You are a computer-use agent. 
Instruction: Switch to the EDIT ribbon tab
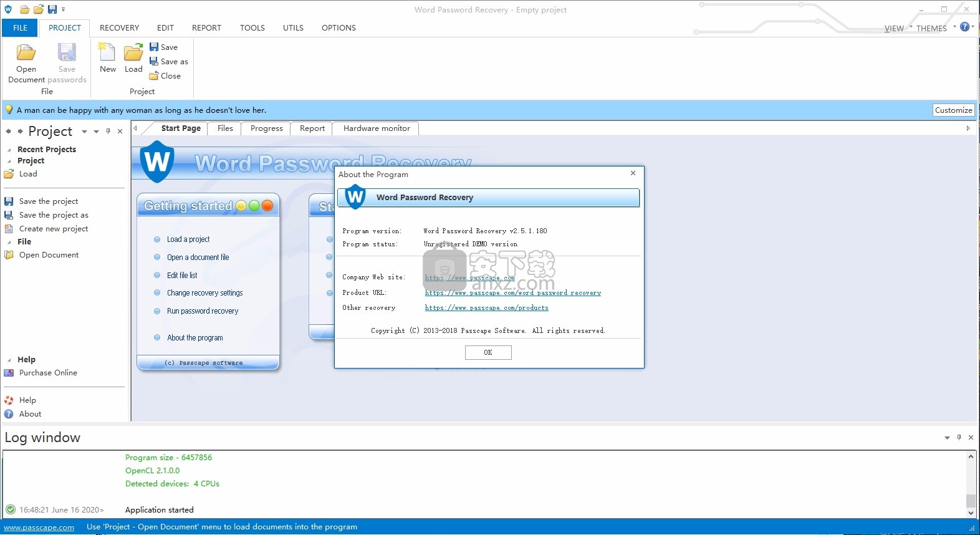[x=165, y=27]
